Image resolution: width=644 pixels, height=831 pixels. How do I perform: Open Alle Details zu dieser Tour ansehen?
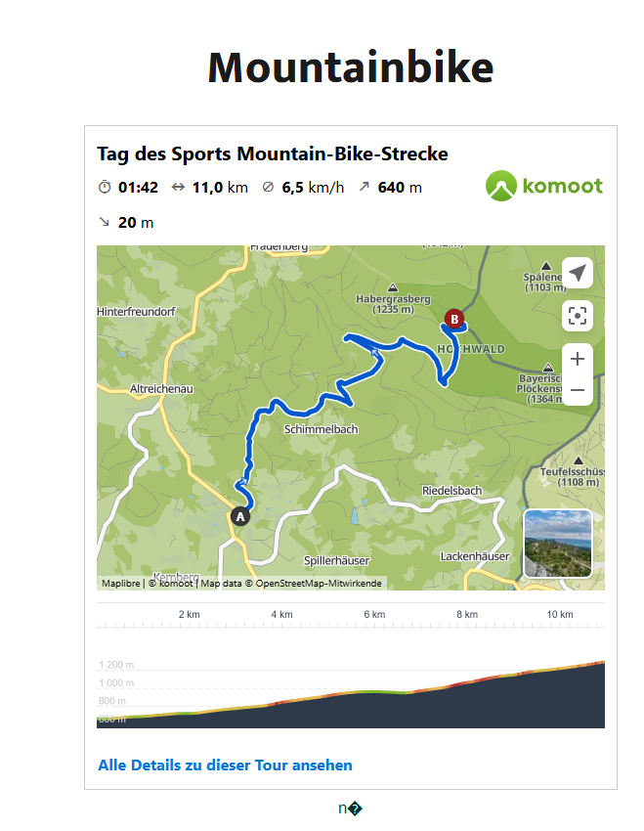click(225, 765)
